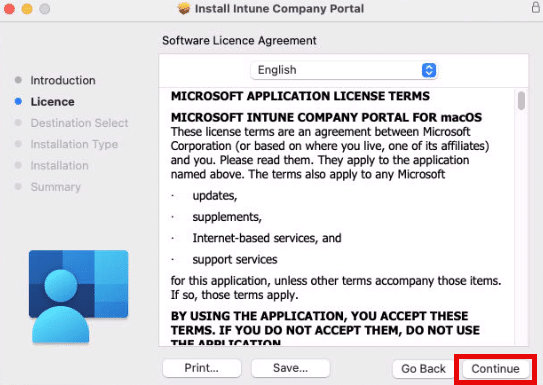Click the licence text scrollbar thumb
The height and width of the screenshot is (385, 543).
521,101
